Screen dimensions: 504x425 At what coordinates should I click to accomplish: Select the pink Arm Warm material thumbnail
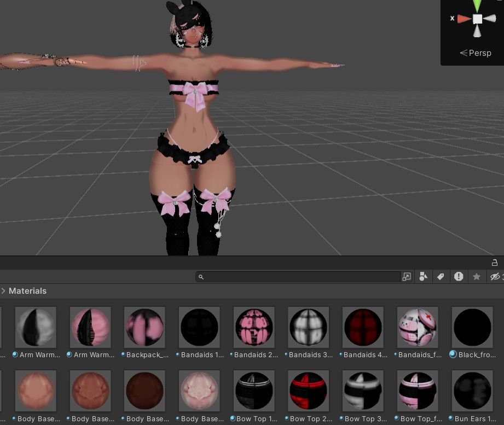click(90, 327)
